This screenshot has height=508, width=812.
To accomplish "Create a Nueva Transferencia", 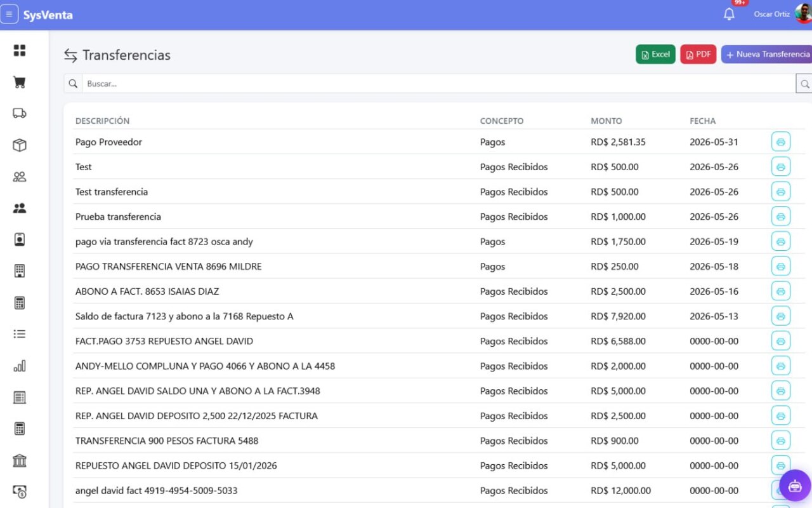I will pos(766,55).
